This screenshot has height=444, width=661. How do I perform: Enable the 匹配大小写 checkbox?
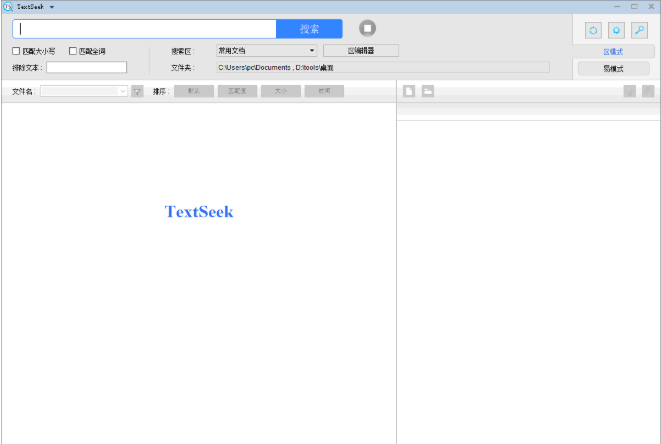point(16,51)
